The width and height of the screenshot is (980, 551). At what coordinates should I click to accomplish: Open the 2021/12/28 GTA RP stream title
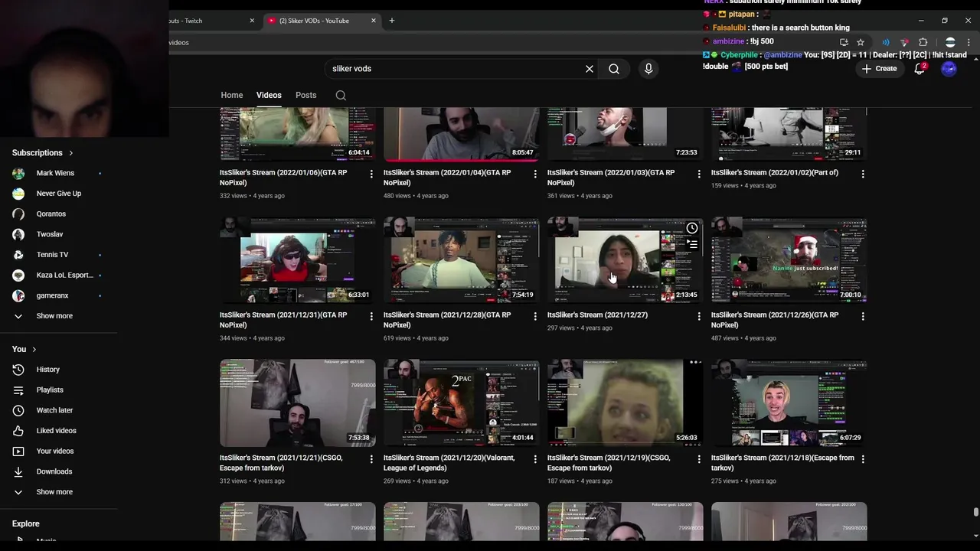click(448, 320)
